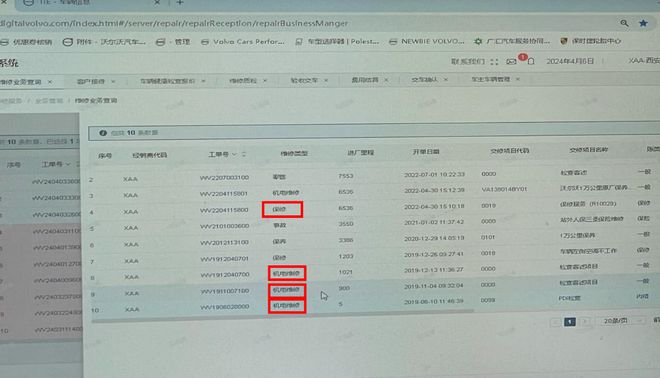This screenshot has width=660, height=378.
Task: Click work order WV2204115800
Action: [x=224, y=210]
